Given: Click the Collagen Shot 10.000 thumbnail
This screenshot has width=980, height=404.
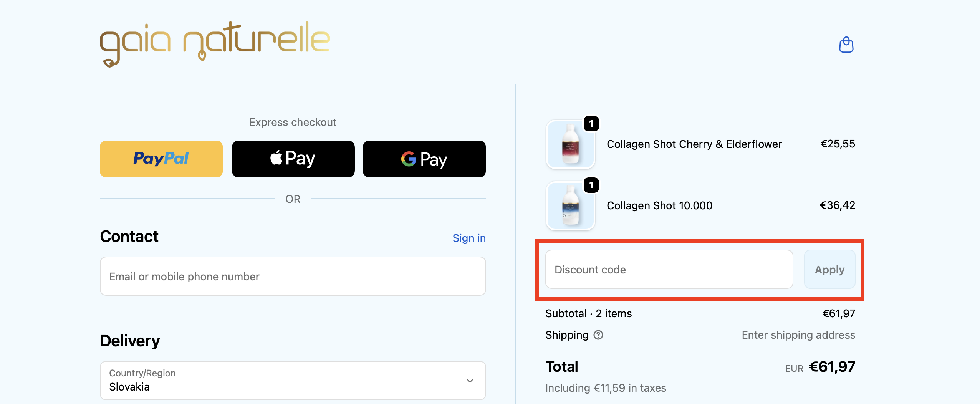Looking at the screenshot, I should click(x=570, y=206).
